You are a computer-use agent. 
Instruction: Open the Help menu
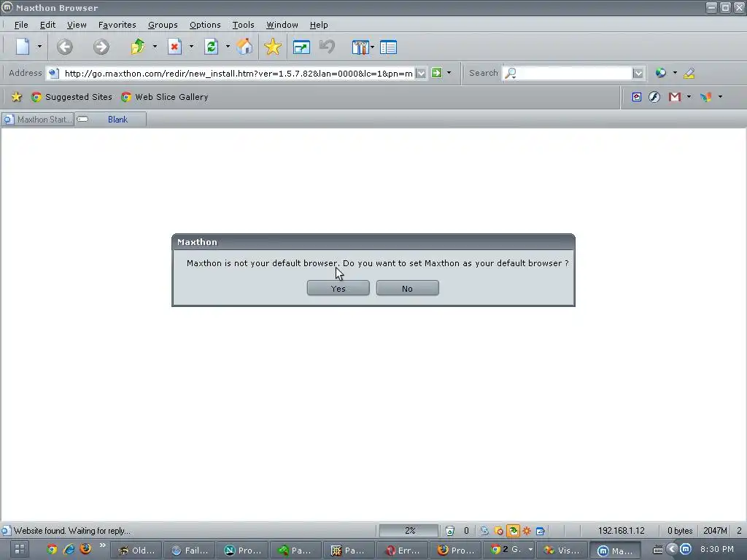(x=319, y=25)
